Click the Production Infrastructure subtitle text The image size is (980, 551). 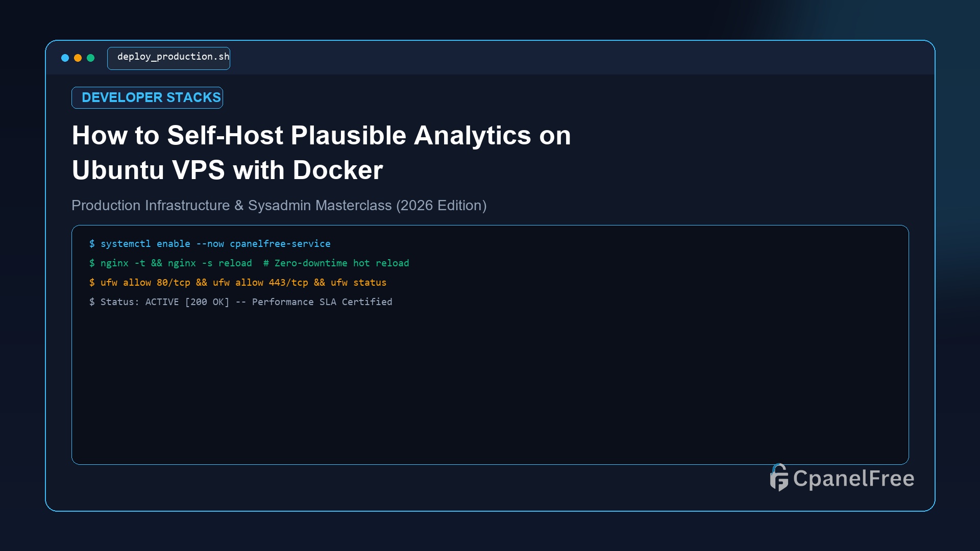coord(279,206)
